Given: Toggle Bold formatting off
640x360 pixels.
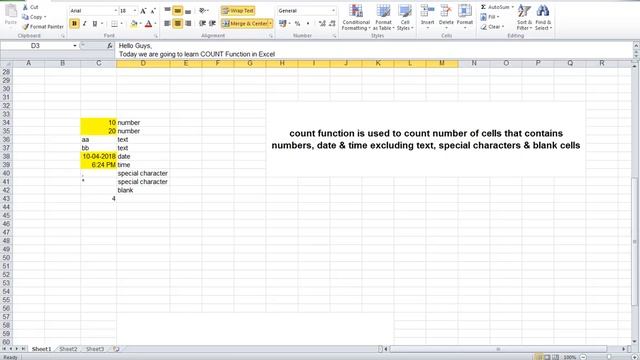Looking at the screenshot, I should pyautogui.click(x=74, y=24).
